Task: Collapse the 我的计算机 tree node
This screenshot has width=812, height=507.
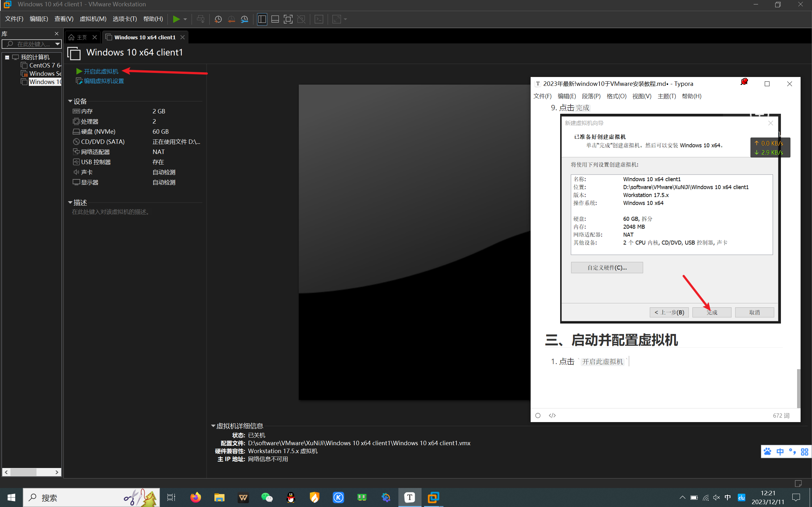Action: (x=7, y=57)
